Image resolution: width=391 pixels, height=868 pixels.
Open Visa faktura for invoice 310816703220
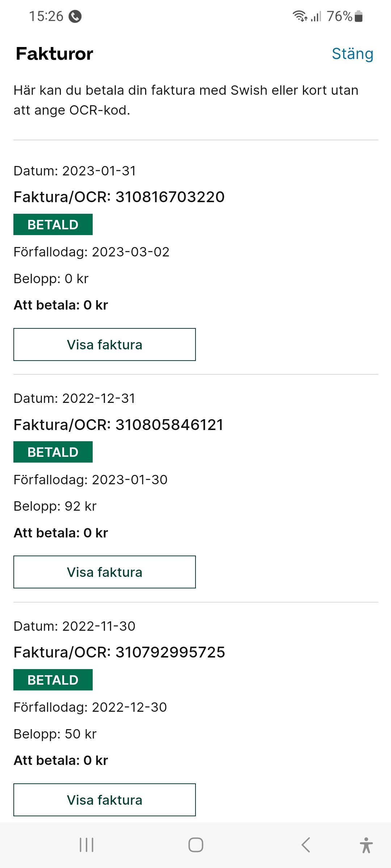(105, 344)
